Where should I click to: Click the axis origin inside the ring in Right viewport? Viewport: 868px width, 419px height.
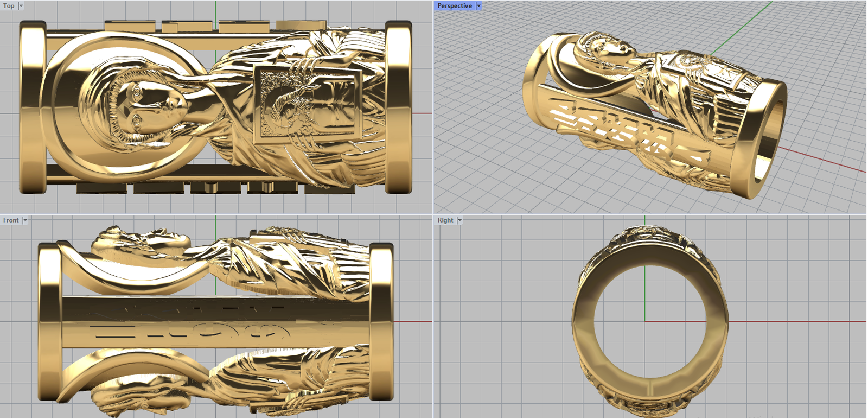(x=645, y=321)
